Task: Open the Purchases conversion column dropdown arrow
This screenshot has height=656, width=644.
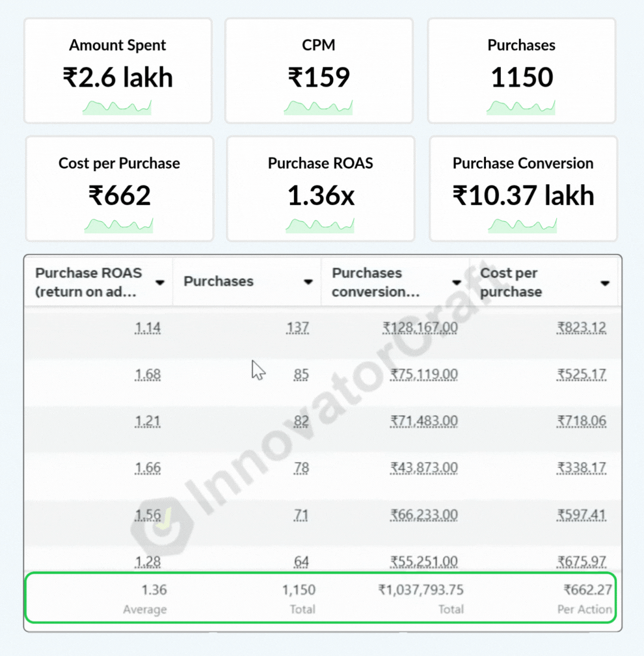Action: point(457,283)
